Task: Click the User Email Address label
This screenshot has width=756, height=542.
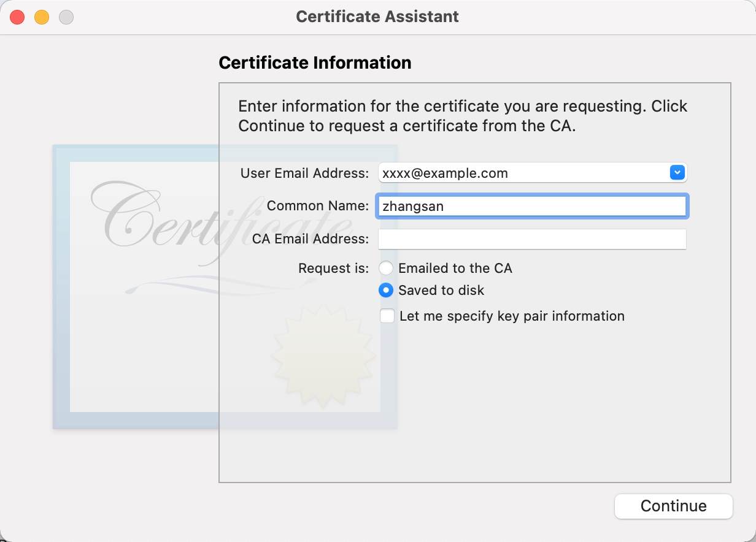Action: (x=305, y=174)
